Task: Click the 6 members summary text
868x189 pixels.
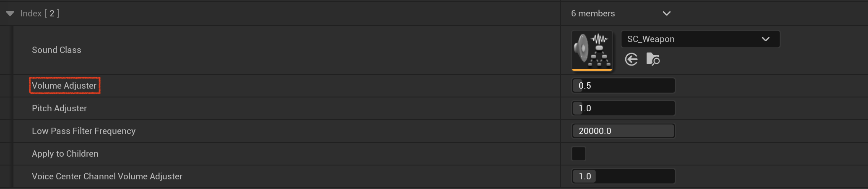Action: (593, 13)
